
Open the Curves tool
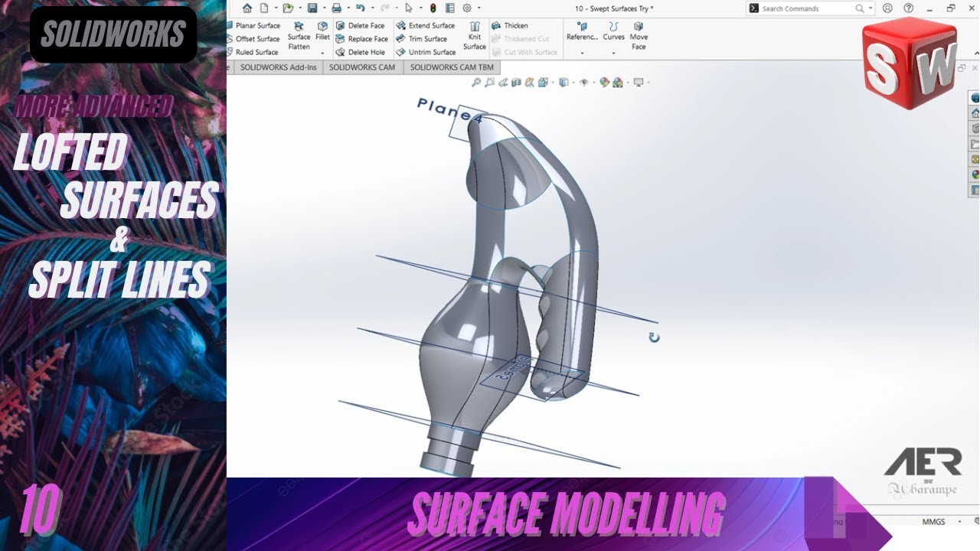pyautogui.click(x=613, y=31)
